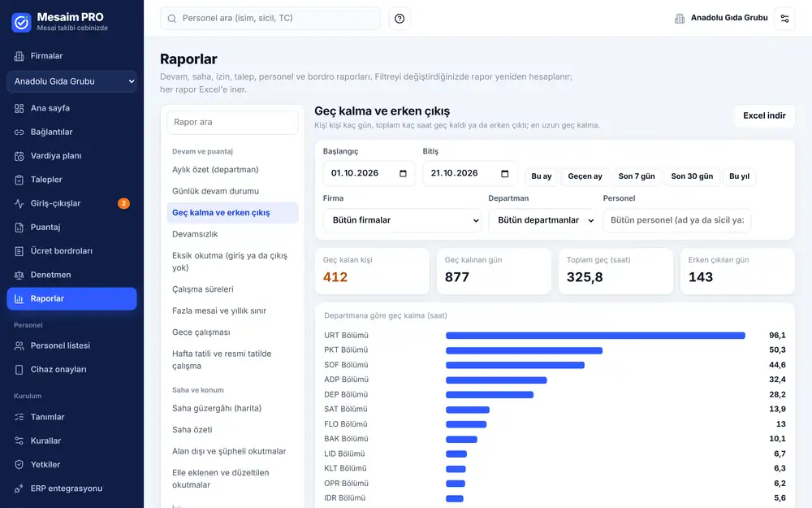
Task: Open the Bütün firmalar dropdown
Action: click(x=402, y=220)
